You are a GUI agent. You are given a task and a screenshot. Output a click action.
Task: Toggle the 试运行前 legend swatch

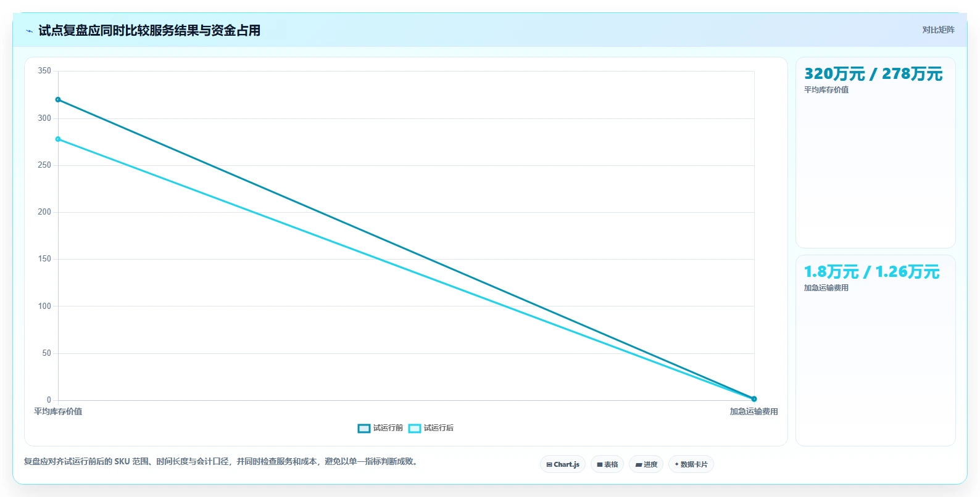pyautogui.click(x=364, y=429)
